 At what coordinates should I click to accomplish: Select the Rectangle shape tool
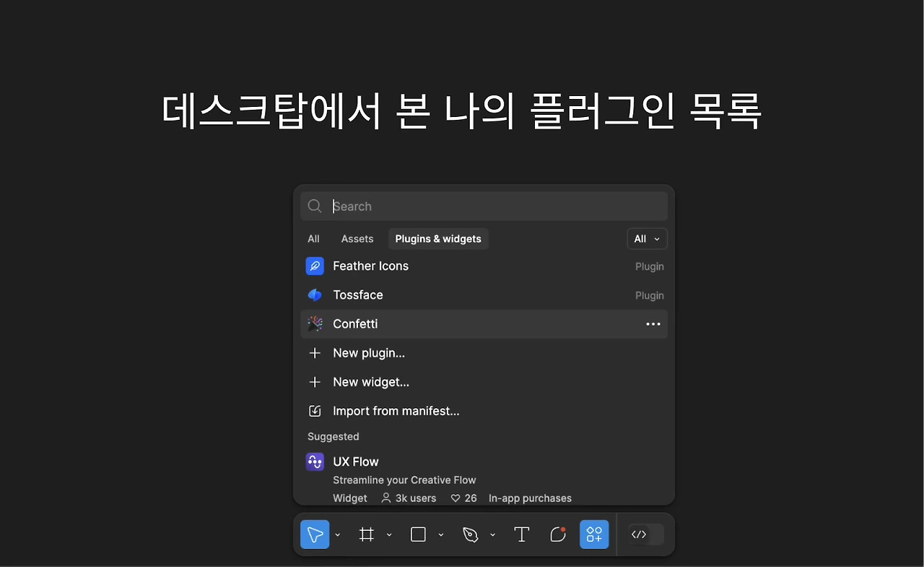pos(418,534)
